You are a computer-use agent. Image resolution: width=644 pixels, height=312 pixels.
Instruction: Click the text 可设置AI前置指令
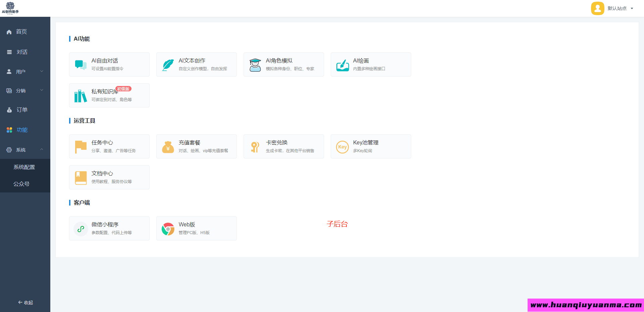click(107, 69)
